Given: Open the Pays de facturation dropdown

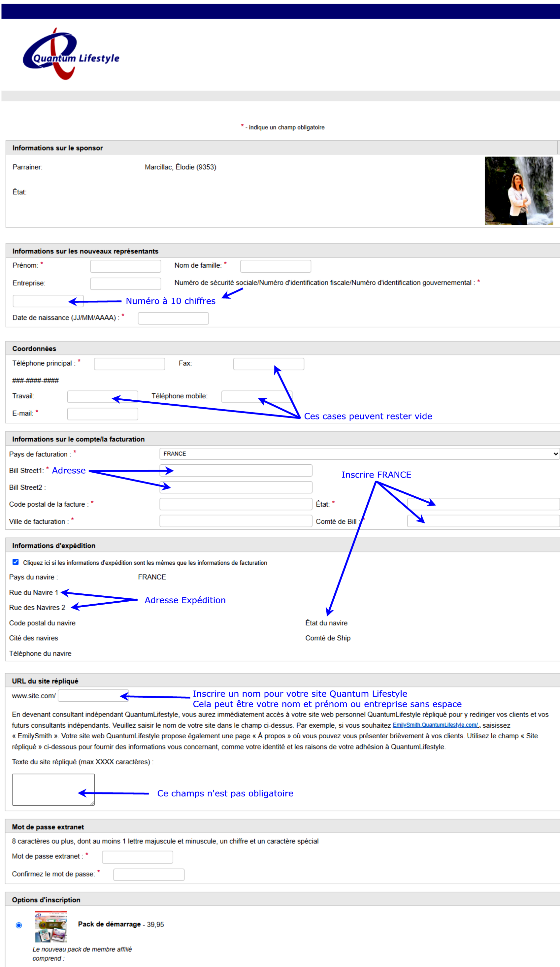Looking at the screenshot, I should [359, 453].
